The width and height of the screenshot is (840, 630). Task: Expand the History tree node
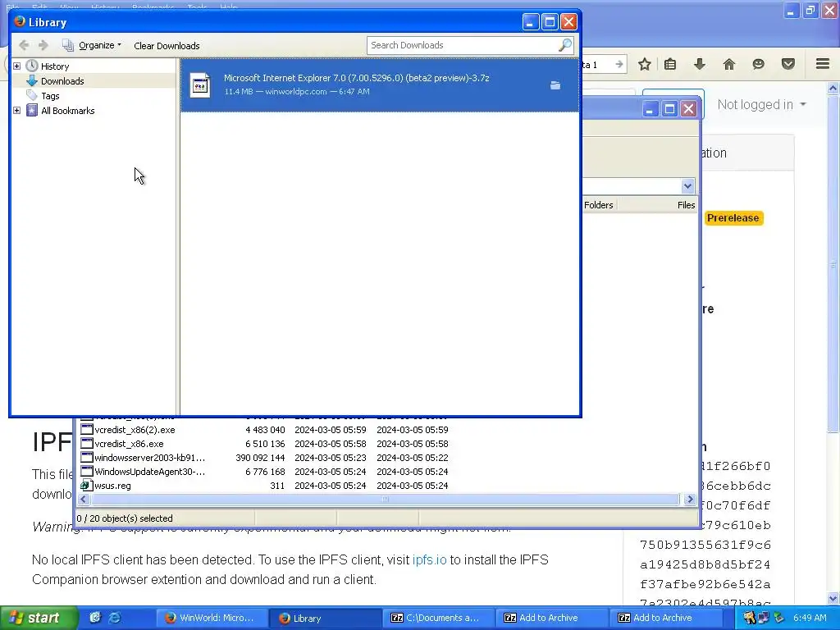(x=16, y=66)
